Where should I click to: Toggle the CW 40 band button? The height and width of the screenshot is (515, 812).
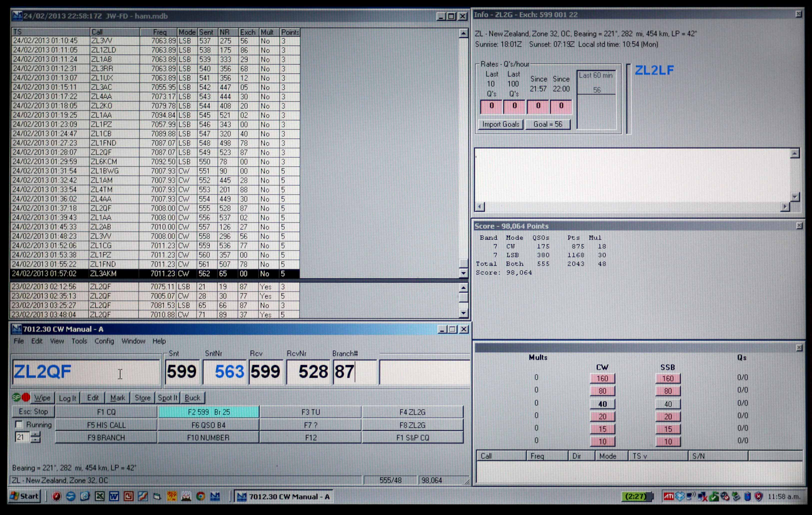point(602,404)
